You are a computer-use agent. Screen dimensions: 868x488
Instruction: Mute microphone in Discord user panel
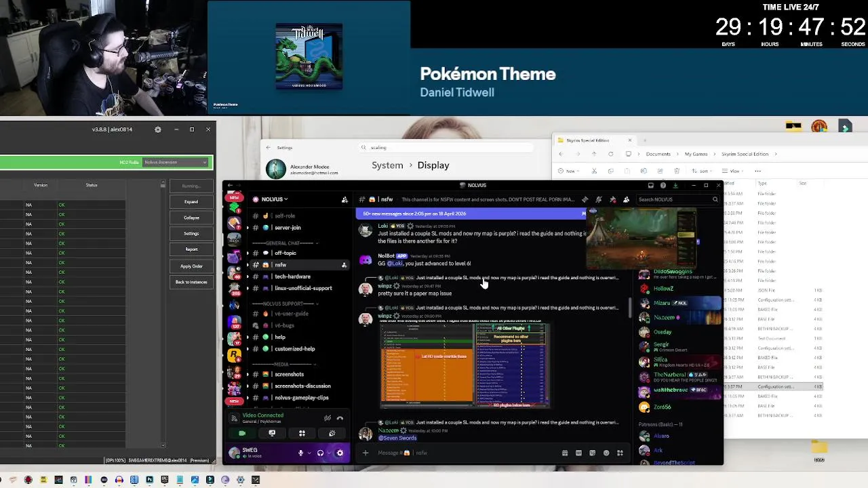click(x=300, y=453)
